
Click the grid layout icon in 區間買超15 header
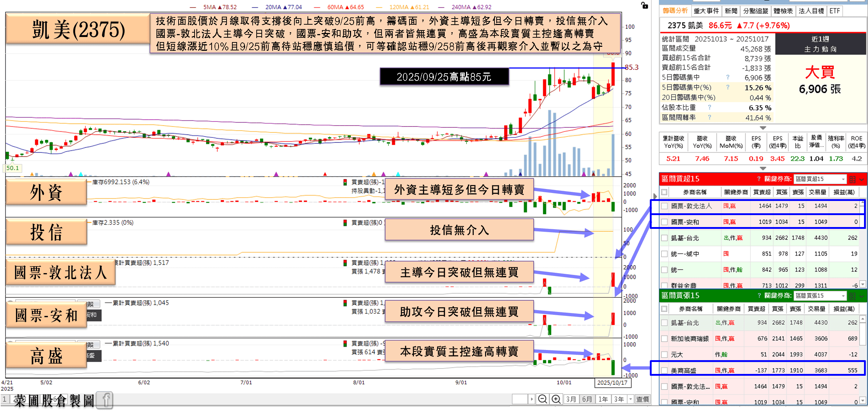click(852, 179)
